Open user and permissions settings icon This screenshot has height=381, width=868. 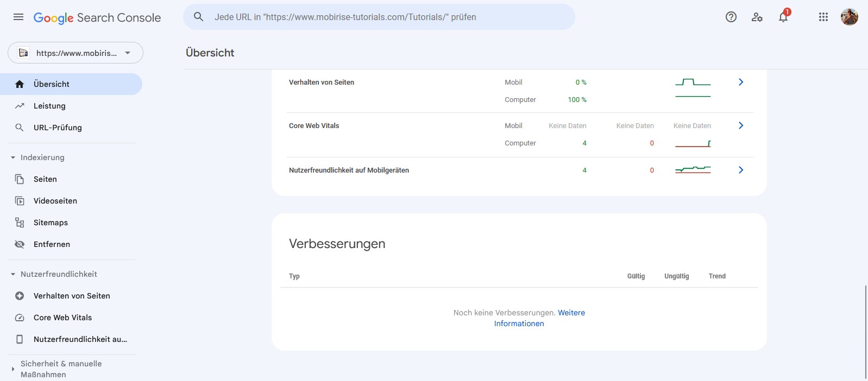click(757, 17)
